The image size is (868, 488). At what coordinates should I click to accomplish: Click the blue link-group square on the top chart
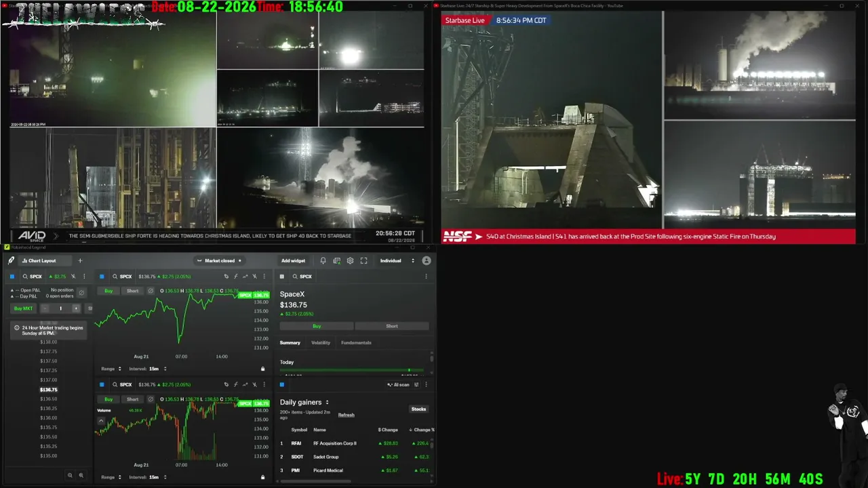click(102, 277)
